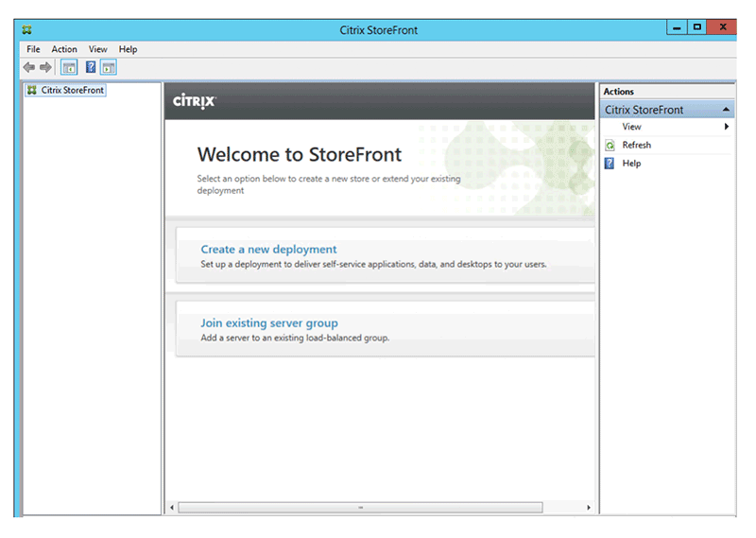Minimize the Citrix StoreFront window
756x538 pixels.
[x=677, y=27]
